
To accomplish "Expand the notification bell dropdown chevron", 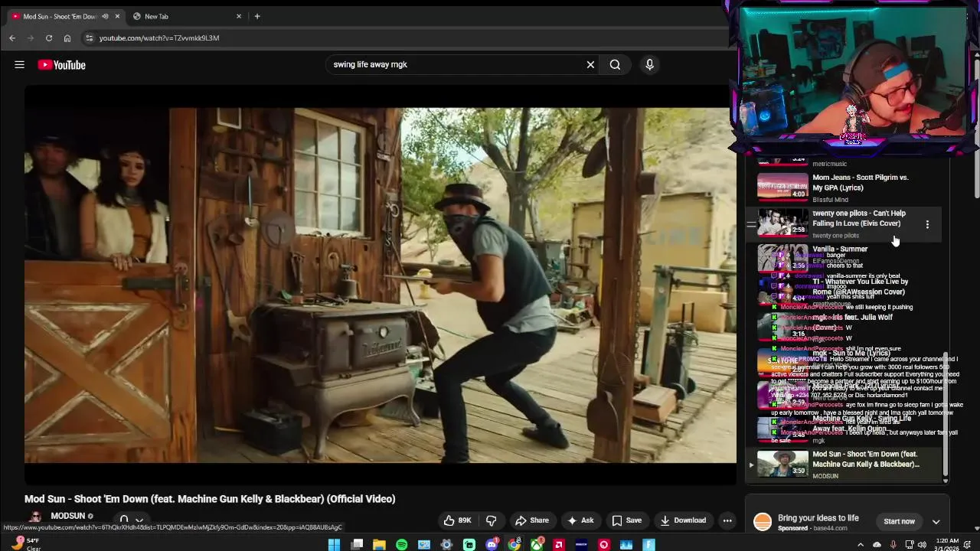I will (139, 520).
